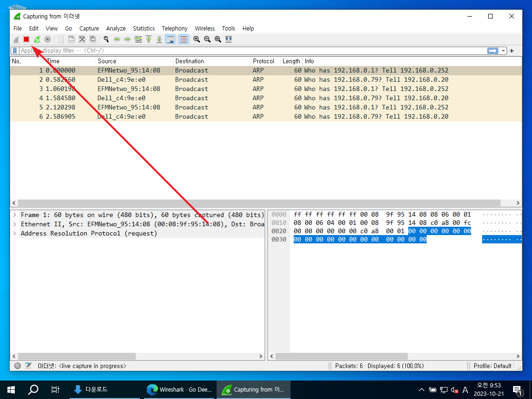This screenshot has width=532, height=399.
Task: Sort by Protocol column header
Action: (266, 61)
